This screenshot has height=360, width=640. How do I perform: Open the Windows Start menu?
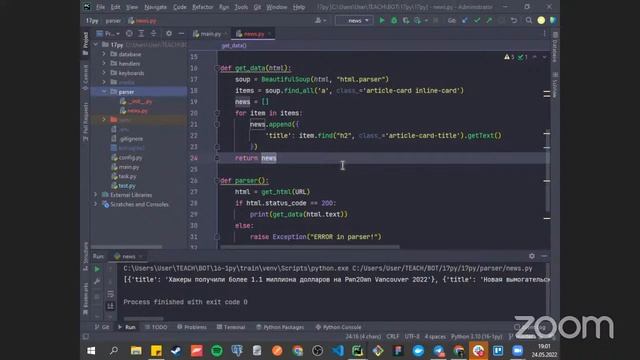pyautogui.click(x=91, y=351)
